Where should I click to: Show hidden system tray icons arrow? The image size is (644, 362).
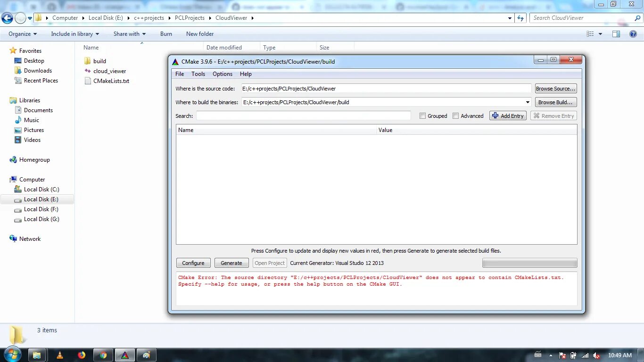(x=550, y=355)
